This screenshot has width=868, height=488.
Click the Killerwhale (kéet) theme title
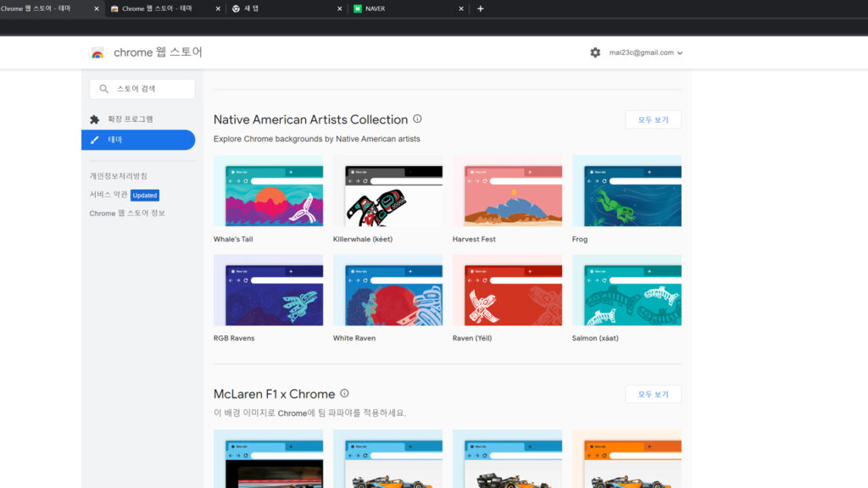363,239
